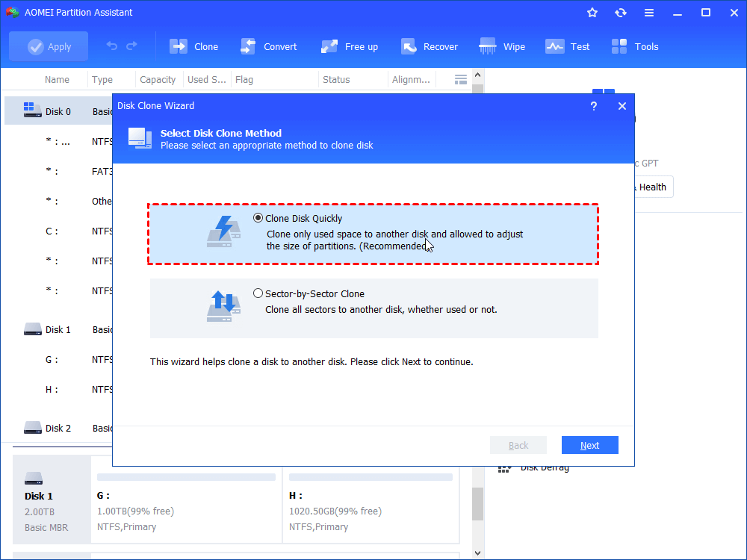Open the Free up tool

coord(349,46)
